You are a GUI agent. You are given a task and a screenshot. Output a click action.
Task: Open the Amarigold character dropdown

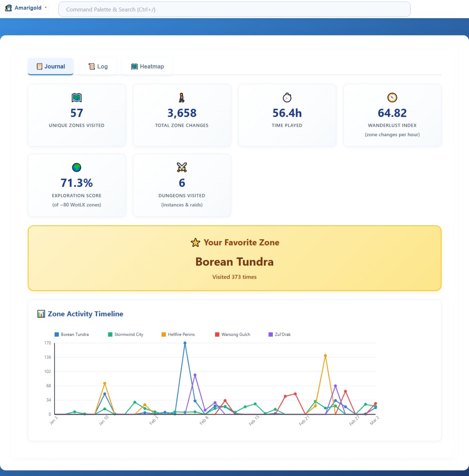coord(46,7)
